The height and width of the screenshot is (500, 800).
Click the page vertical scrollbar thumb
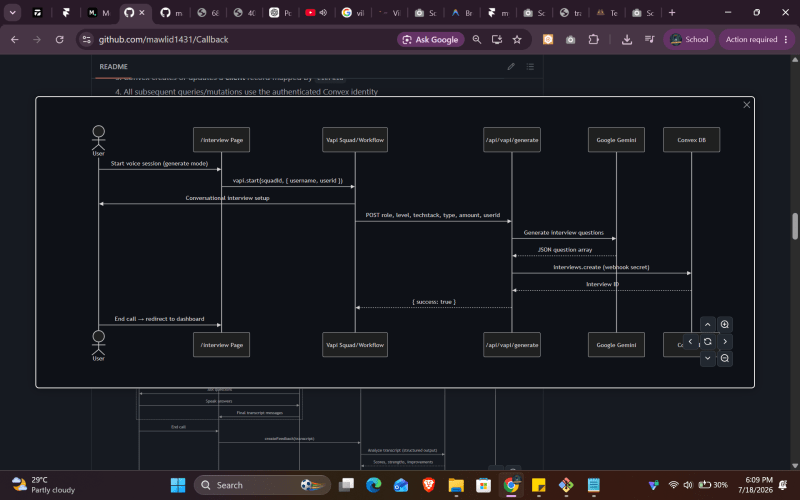click(x=794, y=226)
